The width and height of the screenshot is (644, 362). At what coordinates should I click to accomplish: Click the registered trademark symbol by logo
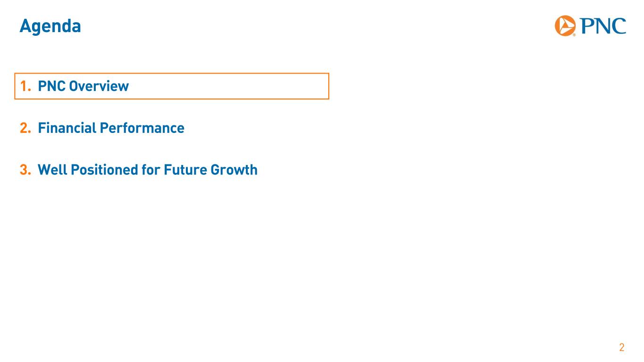pyautogui.click(x=574, y=34)
